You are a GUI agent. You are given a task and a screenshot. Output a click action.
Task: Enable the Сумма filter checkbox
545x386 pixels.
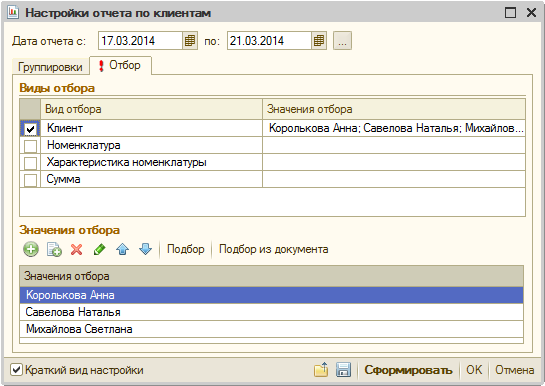click(x=30, y=180)
